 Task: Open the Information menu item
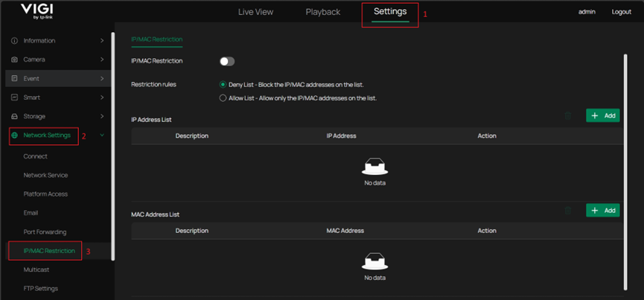[x=39, y=41]
